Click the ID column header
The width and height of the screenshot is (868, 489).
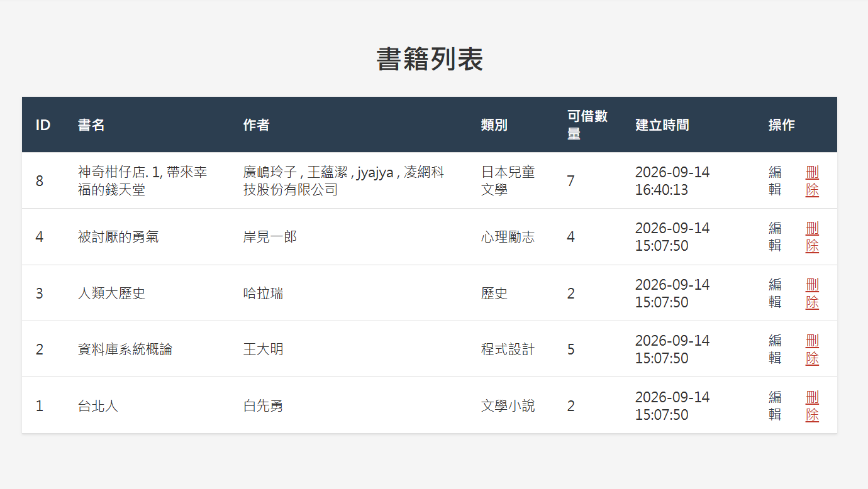tap(43, 125)
